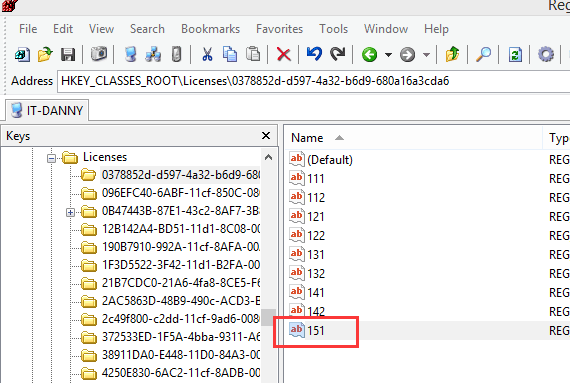570x383 pixels.
Task: Click the Redo arrow icon
Action: [x=337, y=55]
